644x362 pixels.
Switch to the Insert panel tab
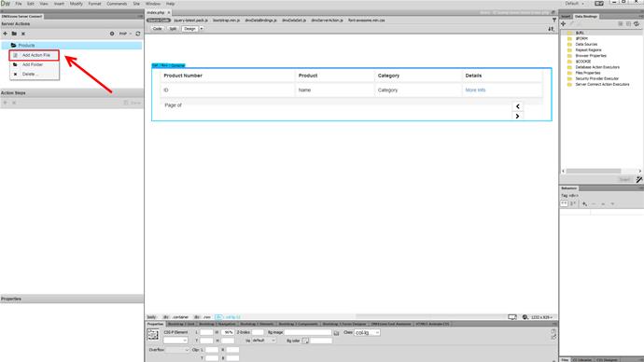pyautogui.click(x=566, y=17)
